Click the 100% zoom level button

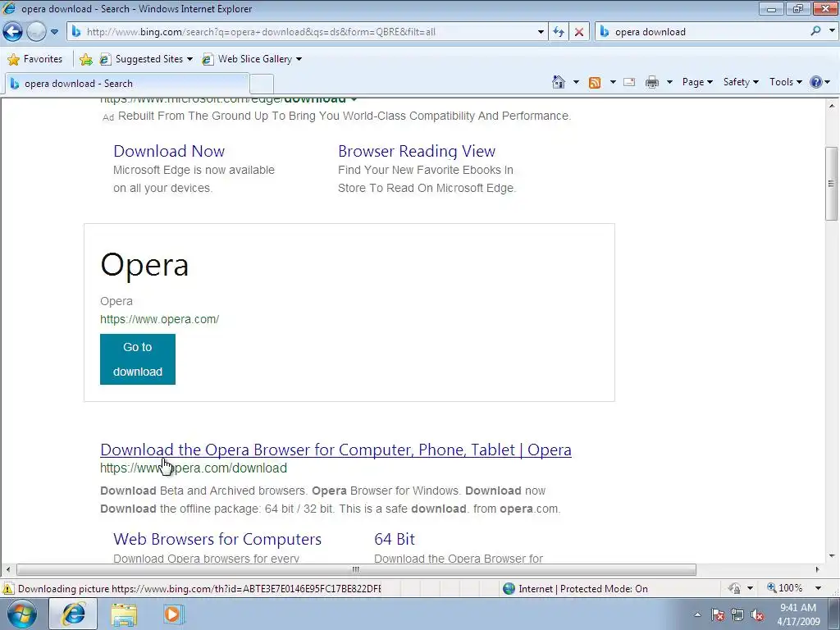[x=785, y=588]
